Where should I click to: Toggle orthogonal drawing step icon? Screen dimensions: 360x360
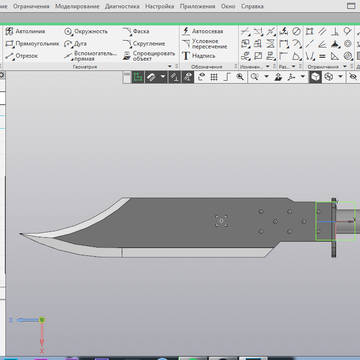(227, 77)
